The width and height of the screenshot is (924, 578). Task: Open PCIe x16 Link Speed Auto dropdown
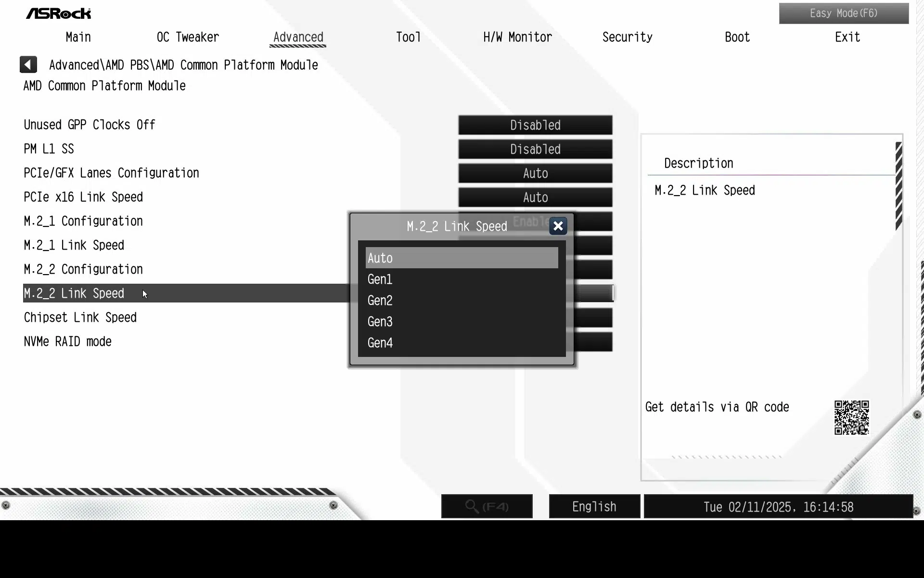point(535,197)
